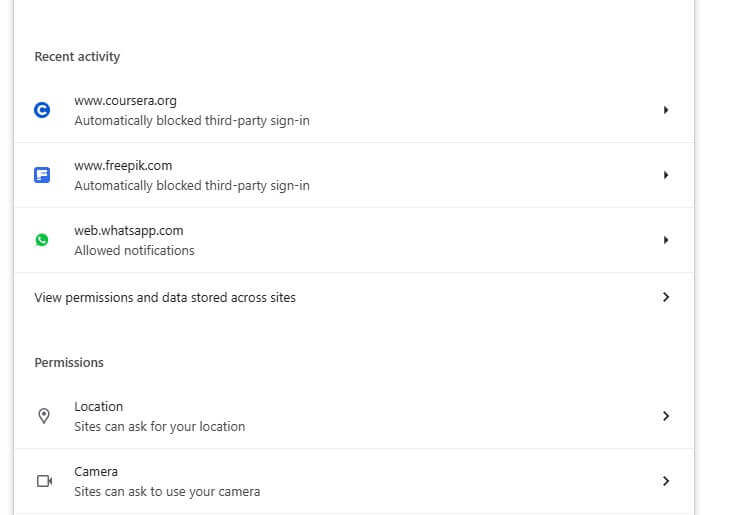This screenshot has width=747, height=515.
Task: Click the Camera permission icon
Action: [x=44, y=481]
